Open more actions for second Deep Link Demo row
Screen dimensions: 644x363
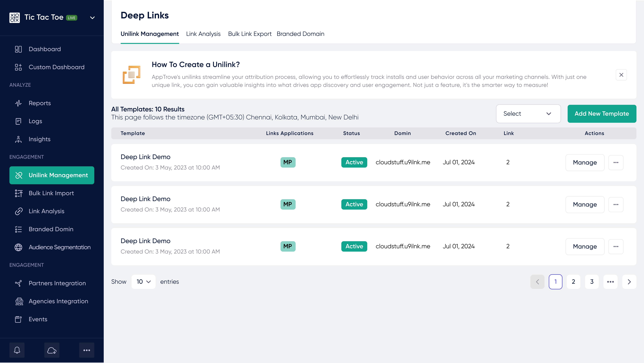coord(616,205)
